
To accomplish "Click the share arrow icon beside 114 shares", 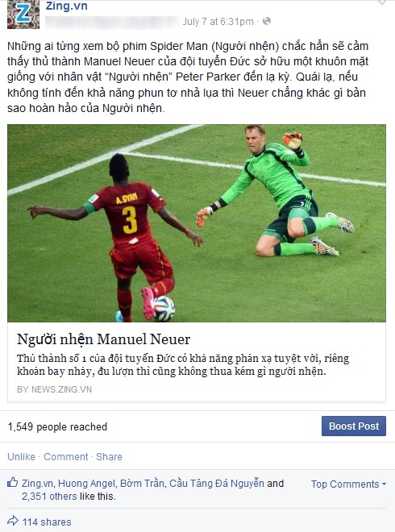I will [x=13, y=521].
